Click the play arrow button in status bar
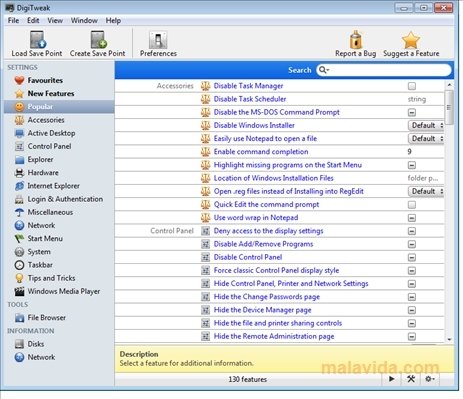 coord(392,379)
